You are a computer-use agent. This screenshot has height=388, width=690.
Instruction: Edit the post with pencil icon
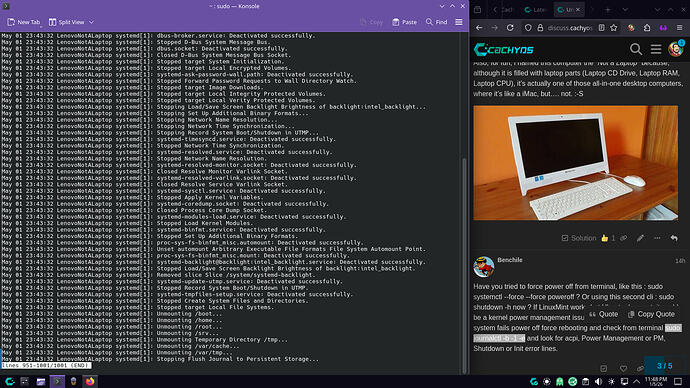(640, 238)
